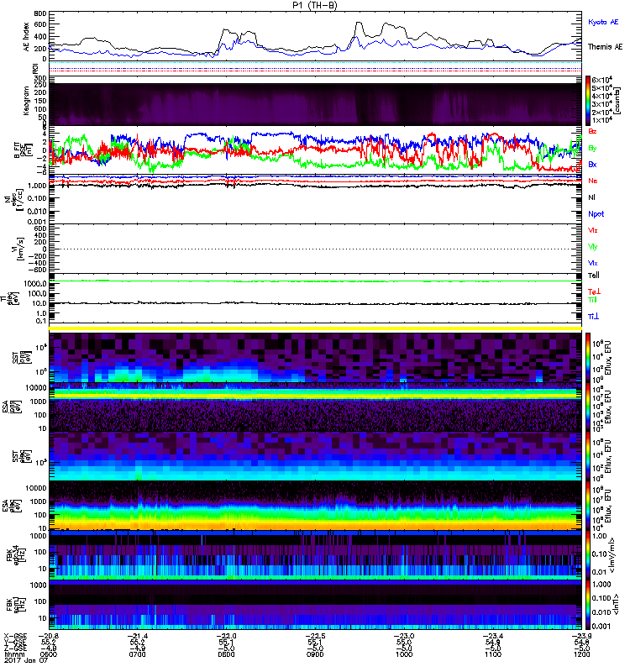Viewport: 630px width, 672px height.
Task: Select the blue "Ti⊥" legend entry
Action: point(594,317)
